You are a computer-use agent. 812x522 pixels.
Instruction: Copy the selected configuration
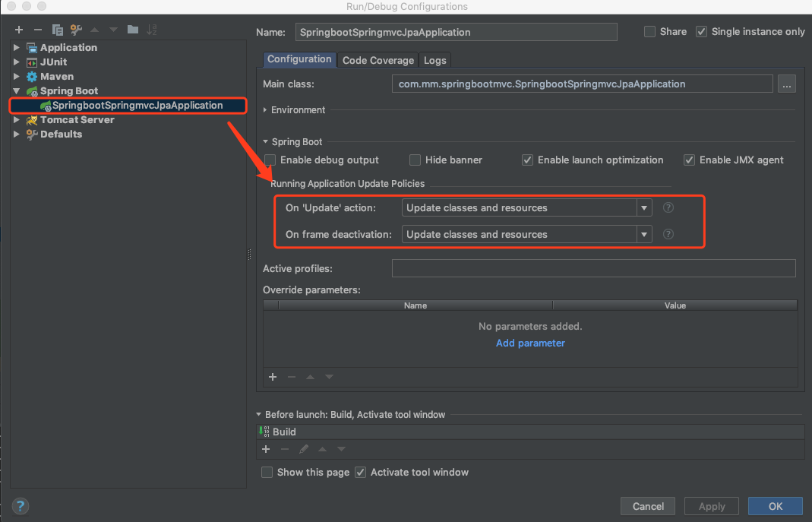tap(57, 30)
